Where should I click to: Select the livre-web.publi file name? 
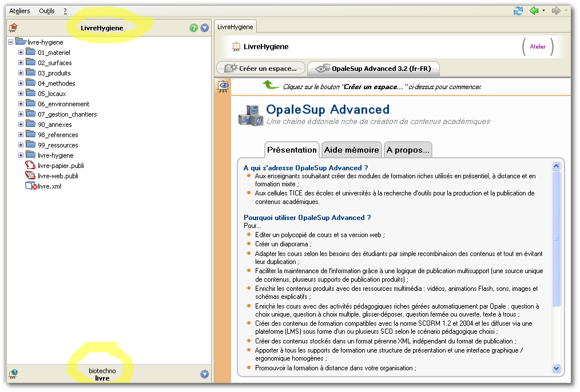tap(58, 176)
